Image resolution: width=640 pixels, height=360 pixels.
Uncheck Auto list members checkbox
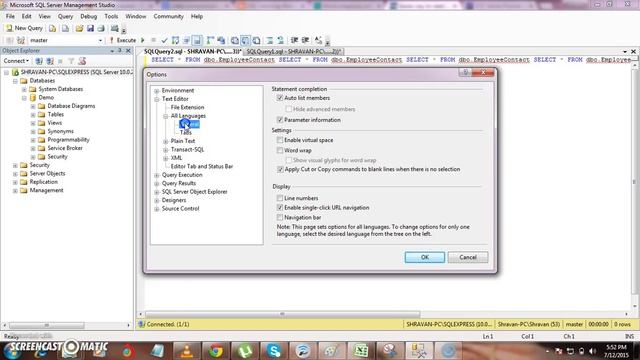[x=280, y=98]
